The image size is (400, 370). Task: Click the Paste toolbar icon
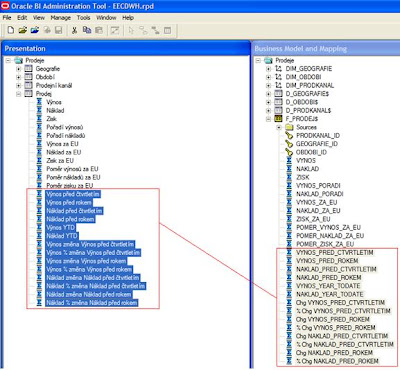point(99,30)
